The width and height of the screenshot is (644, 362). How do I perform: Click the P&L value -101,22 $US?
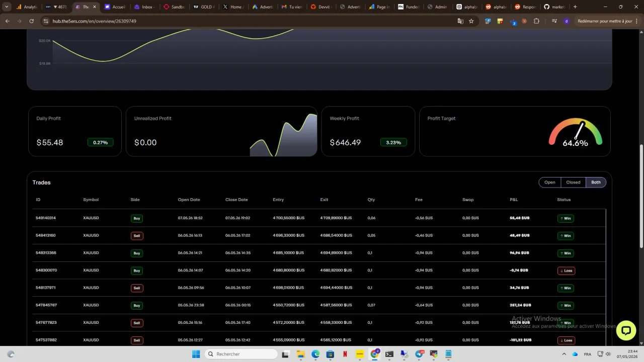[x=521, y=340]
